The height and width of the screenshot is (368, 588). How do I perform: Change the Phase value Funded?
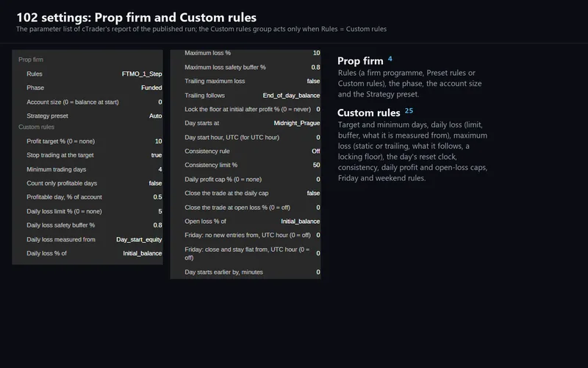point(151,88)
